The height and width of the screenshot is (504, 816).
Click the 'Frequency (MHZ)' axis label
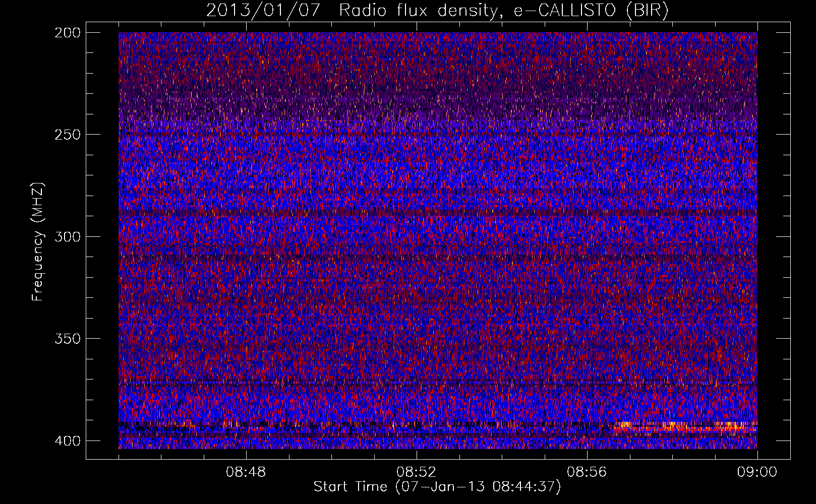[38, 241]
